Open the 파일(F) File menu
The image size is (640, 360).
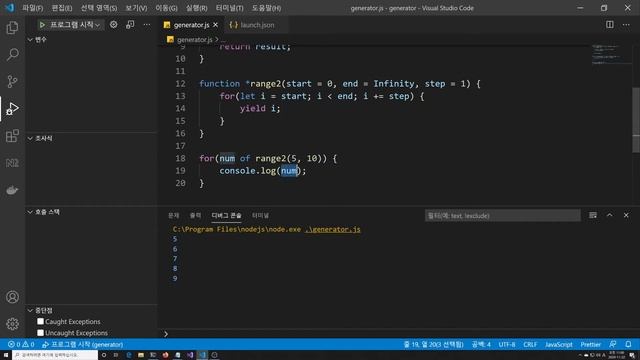33,8
